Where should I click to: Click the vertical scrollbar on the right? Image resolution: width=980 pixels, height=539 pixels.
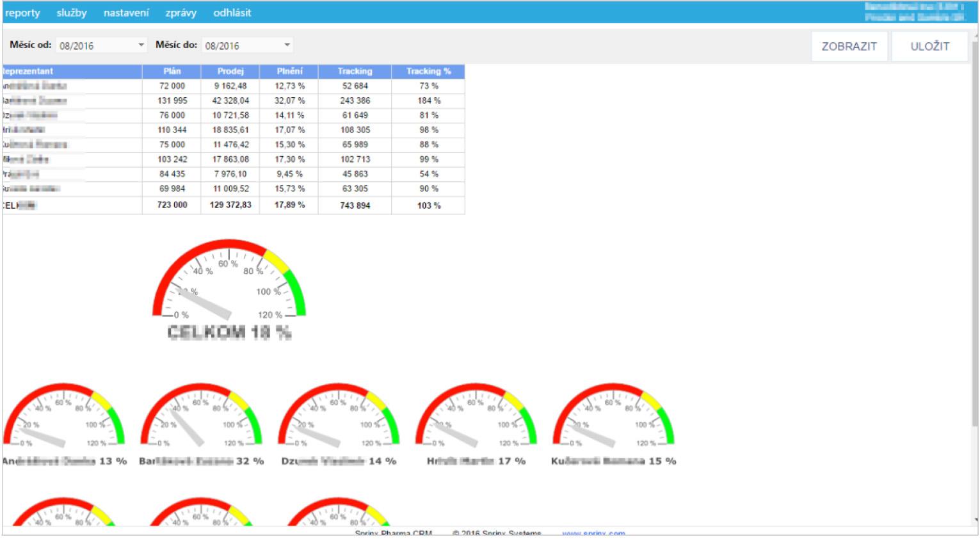(975, 230)
